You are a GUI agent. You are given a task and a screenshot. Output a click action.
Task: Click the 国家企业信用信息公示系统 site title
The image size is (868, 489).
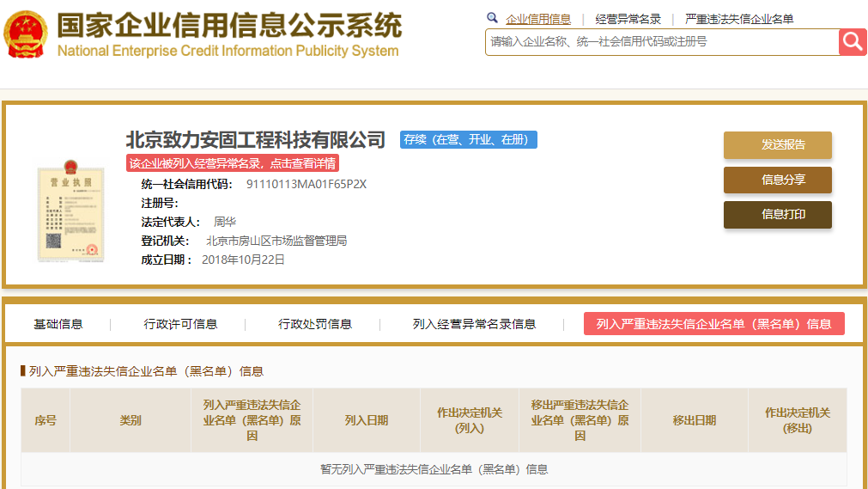pyautogui.click(x=230, y=26)
